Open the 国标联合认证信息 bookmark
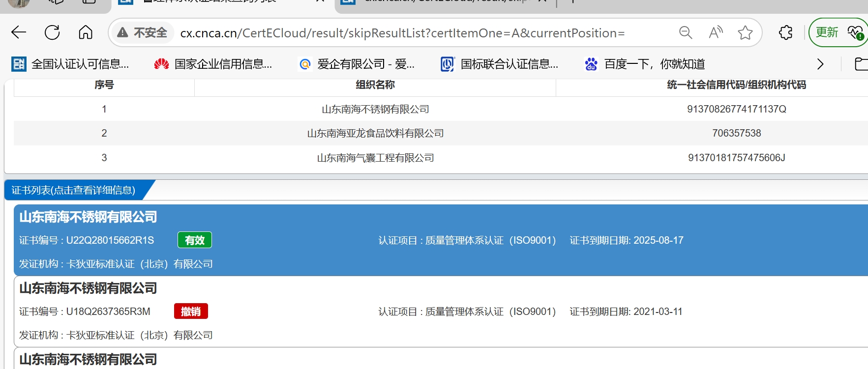This screenshot has height=369, width=868. [x=499, y=64]
